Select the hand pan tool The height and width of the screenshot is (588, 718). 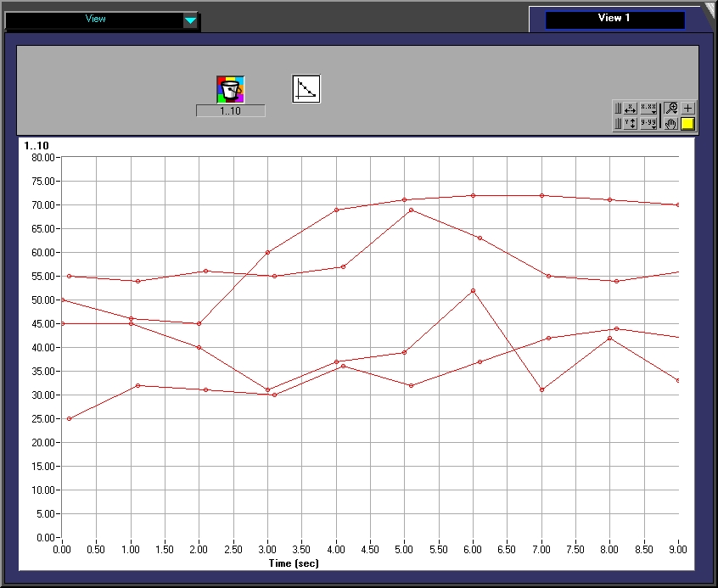click(x=671, y=124)
